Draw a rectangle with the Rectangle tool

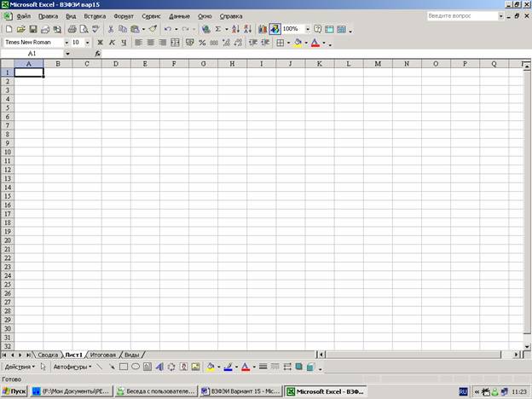click(x=124, y=367)
